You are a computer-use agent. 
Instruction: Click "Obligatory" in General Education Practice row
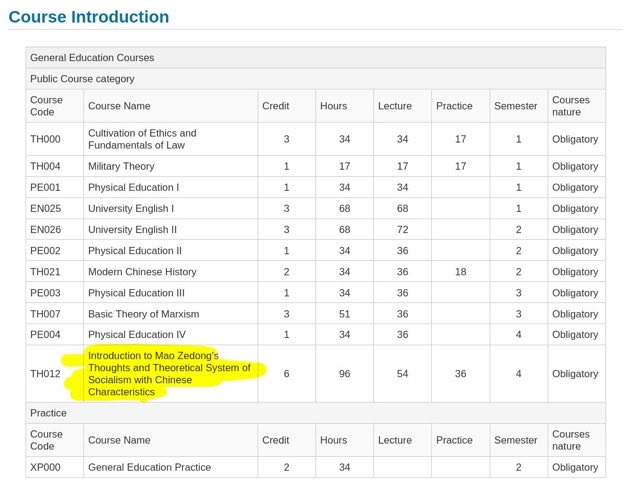tap(575, 467)
